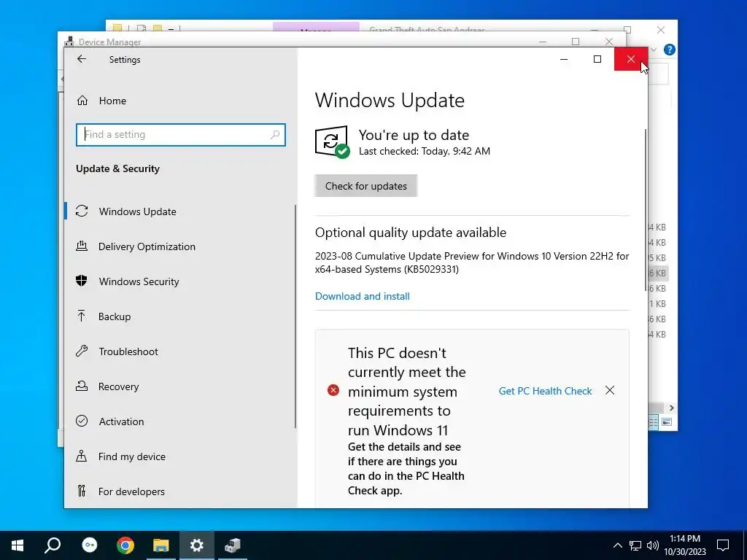747x560 pixels.
Task: Click the Get PC Health Check link
Action: tap(545, 391)
